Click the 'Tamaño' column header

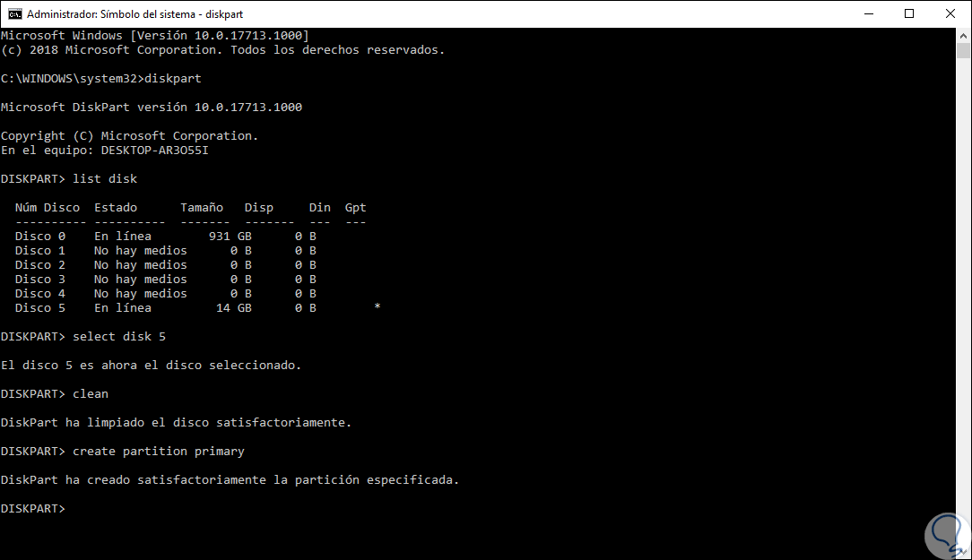coord(202,208)
